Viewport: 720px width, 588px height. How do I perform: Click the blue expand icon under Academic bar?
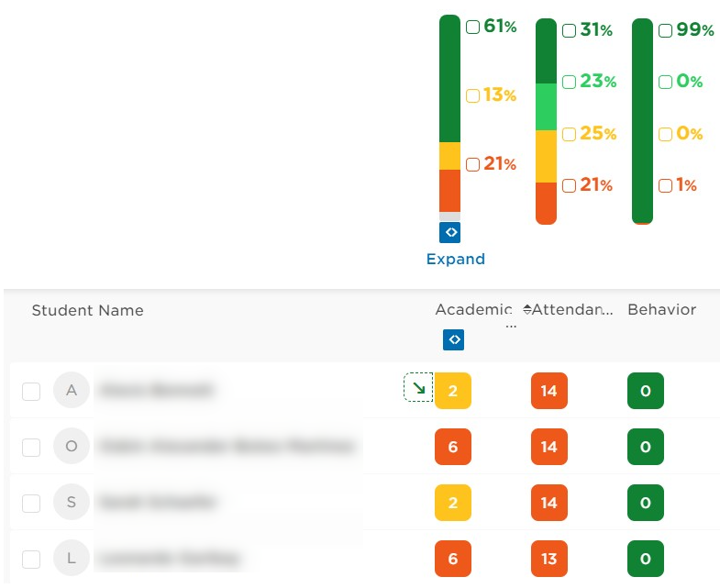[x=449, y=232]
